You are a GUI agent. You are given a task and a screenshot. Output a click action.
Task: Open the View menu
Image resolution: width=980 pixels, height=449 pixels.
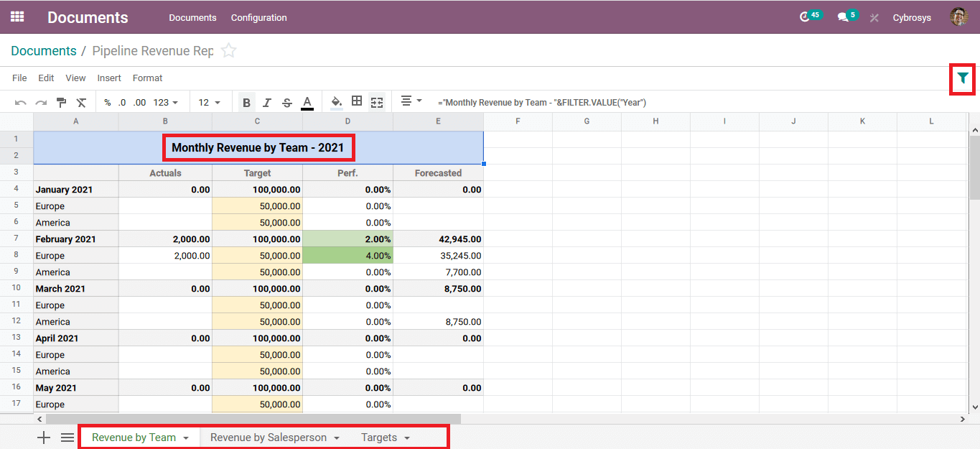(75, 78)
